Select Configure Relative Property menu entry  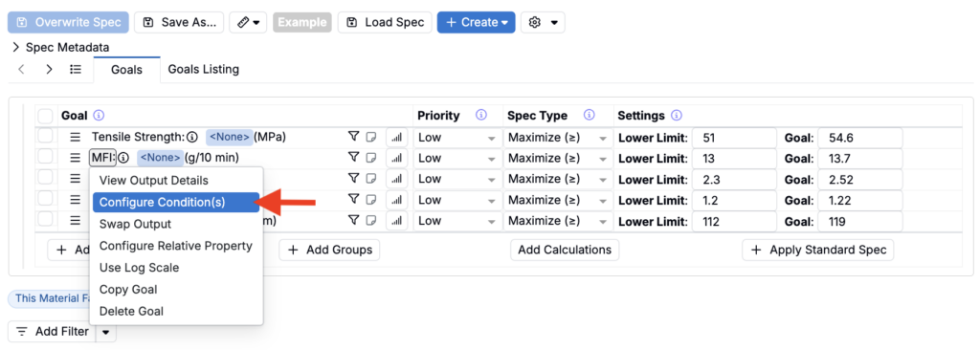(x=176, y=246)
